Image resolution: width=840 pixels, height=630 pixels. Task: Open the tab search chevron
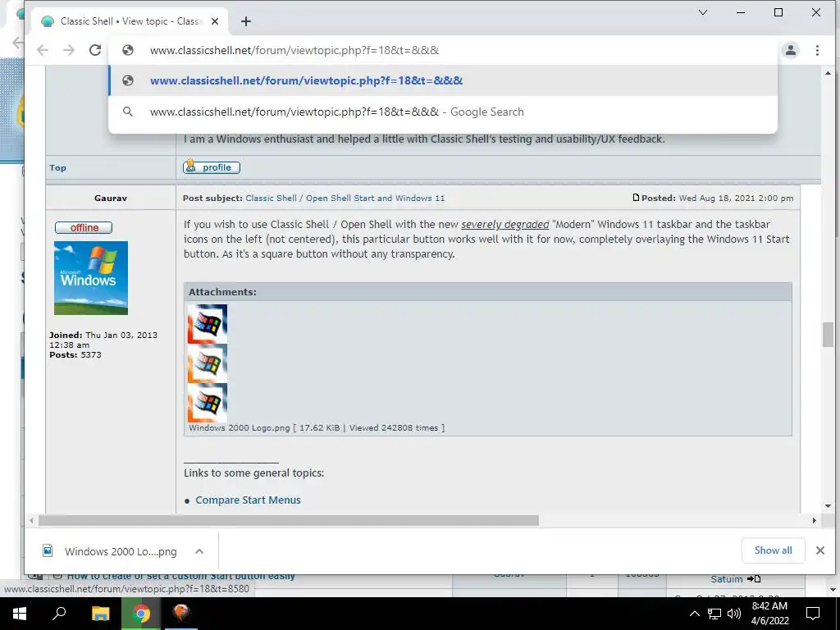point(703,12)
